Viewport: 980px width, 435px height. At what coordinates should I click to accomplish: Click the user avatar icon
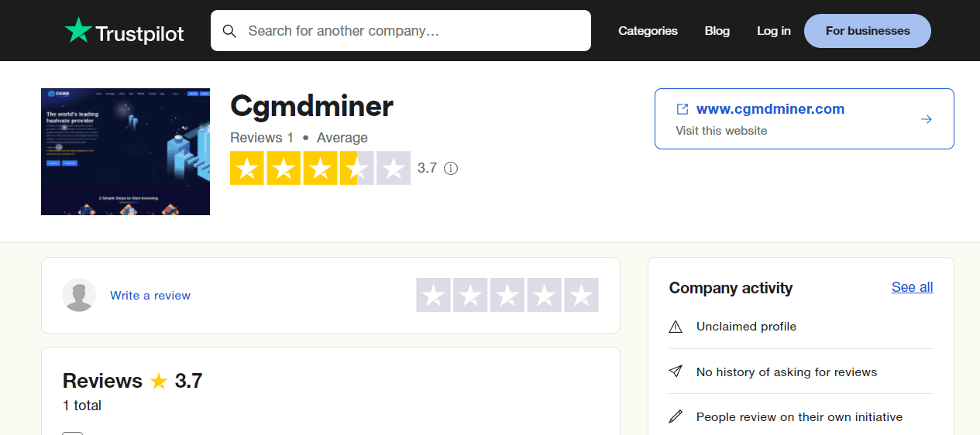click(x=79, y=295)
